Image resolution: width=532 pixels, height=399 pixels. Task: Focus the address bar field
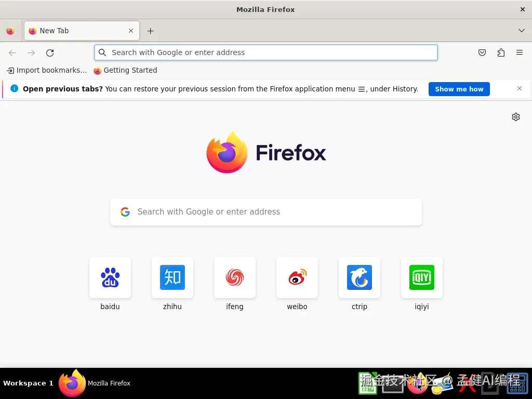[265, 52]
